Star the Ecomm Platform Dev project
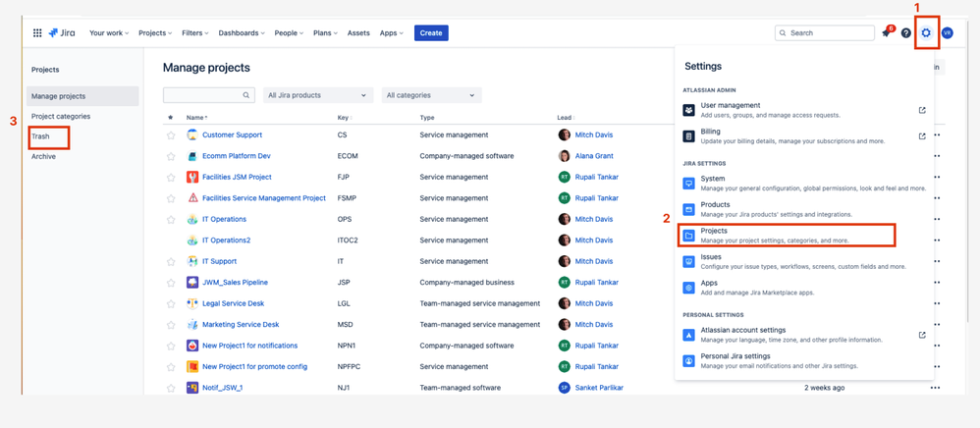Screen dimensions: 980x428 (171, 156)
